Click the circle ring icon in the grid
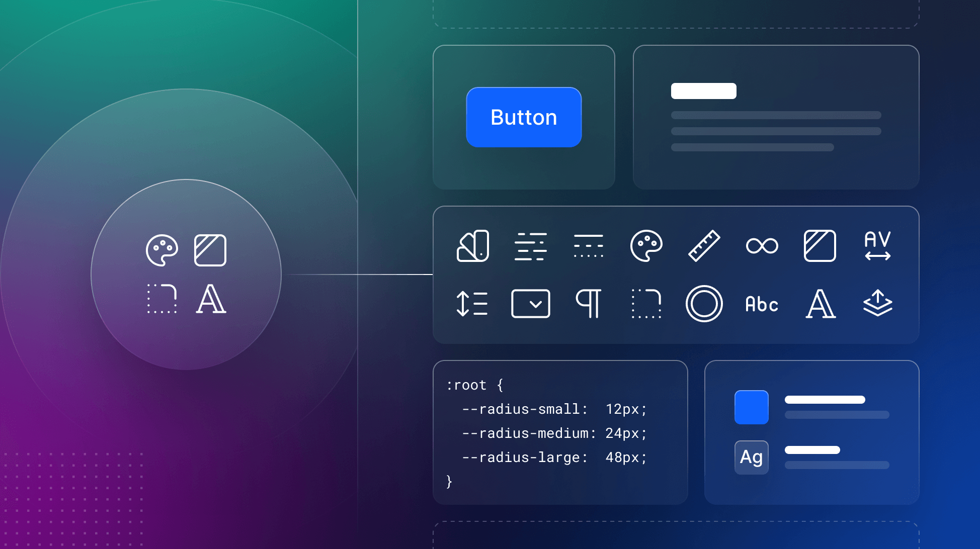 [704, 304]
